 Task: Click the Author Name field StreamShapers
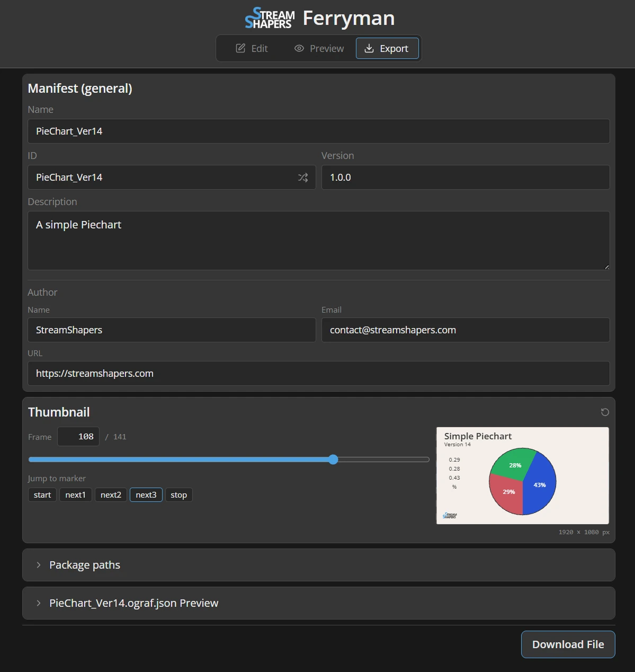coord(172,330)
